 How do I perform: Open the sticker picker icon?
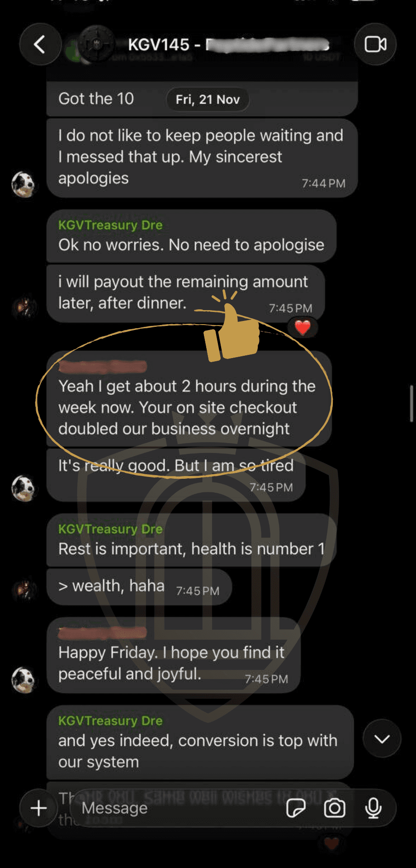pyautogui.click(x=296, y=808)
